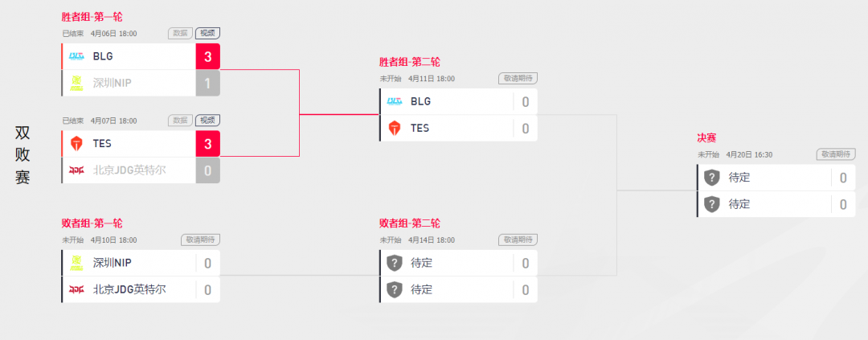This screenshot has height=340, width=868.
Task: Click BLG's red score 3 box
Action: point(207,56)
